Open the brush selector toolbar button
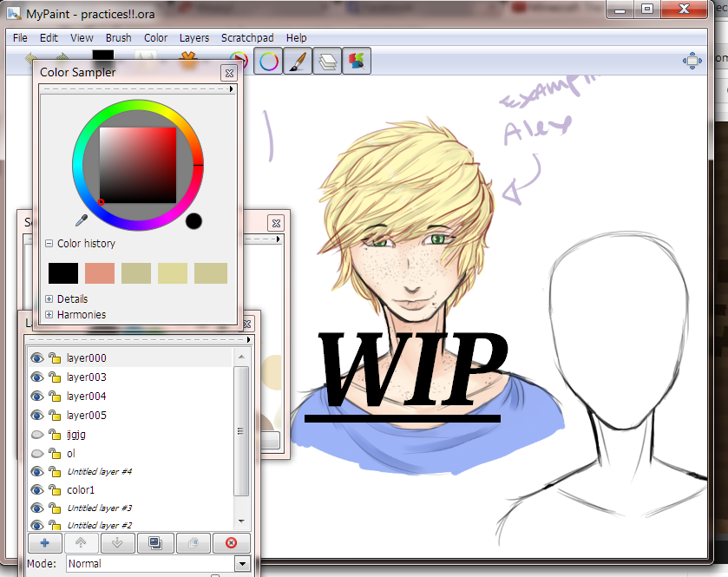The height and width of the screenshot is (577, 728). [298, 62]
